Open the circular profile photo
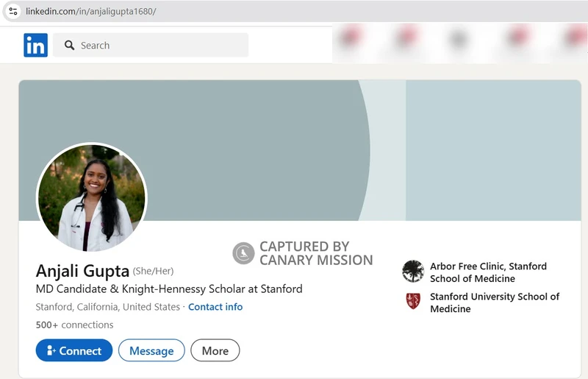 pos(92,197)
